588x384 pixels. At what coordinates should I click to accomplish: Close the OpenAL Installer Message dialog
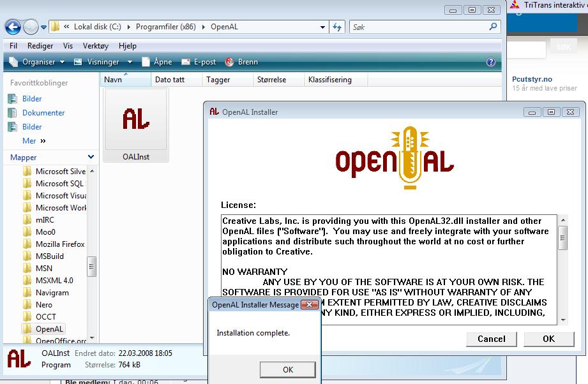[310, 304]
